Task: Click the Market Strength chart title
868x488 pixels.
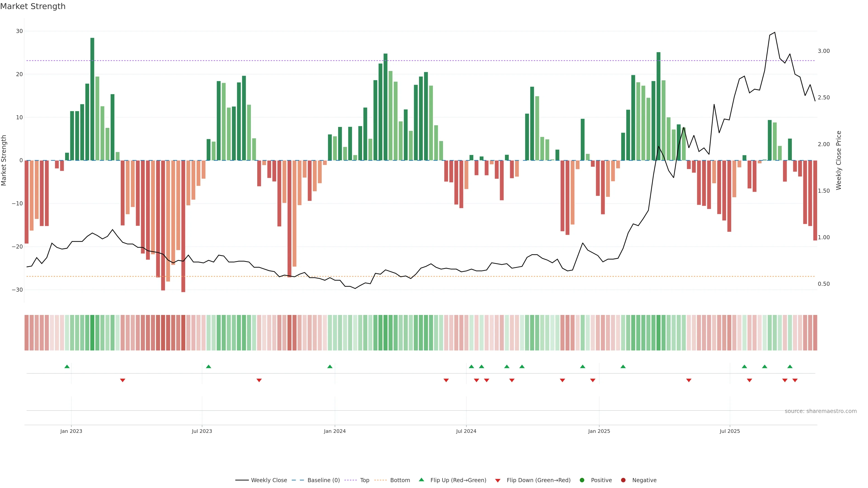Action: point(33,6)
